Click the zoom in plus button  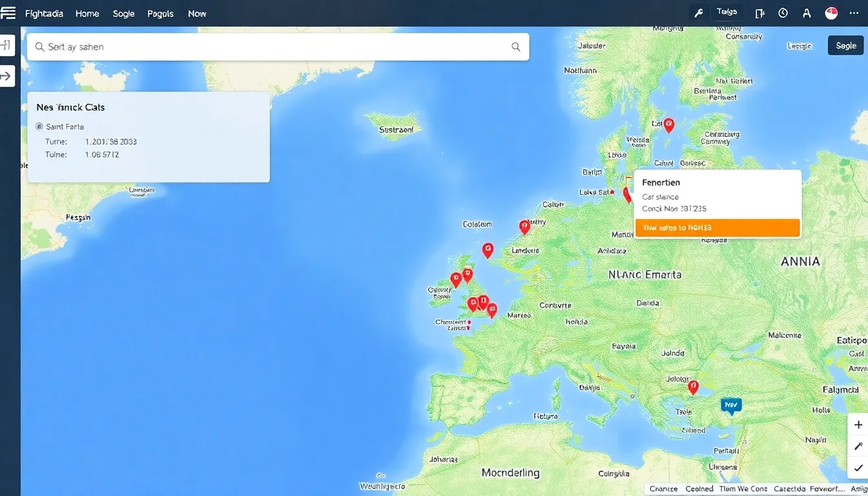pos(858,424)
